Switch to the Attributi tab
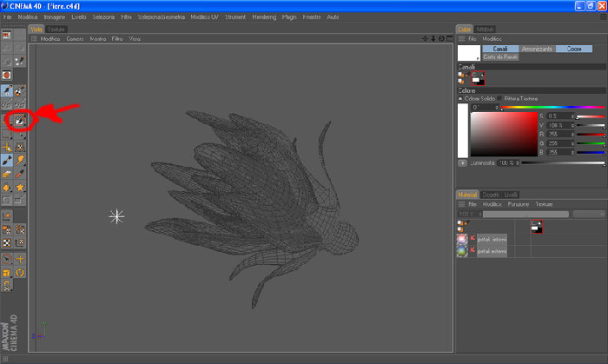The height and width of the screenshot is (364, 608). [x=485, y=29]
